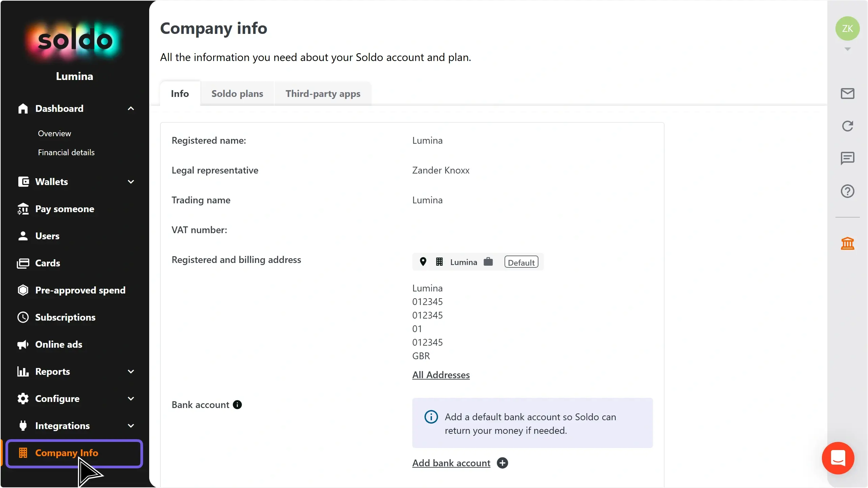This screenshot has height=488, width=868.
Task: Click the Cards icon in sidebar
Action: 23,263
